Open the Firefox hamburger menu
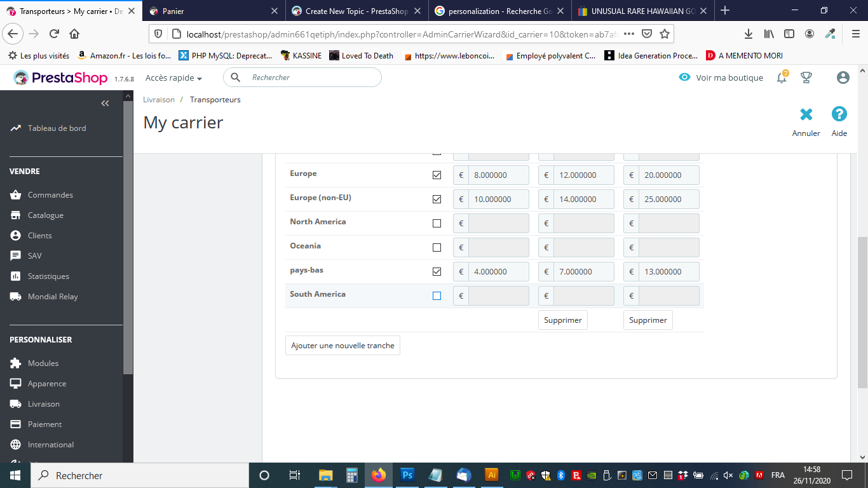The height and width of the screenshot is (488, 868). [855, 34]
